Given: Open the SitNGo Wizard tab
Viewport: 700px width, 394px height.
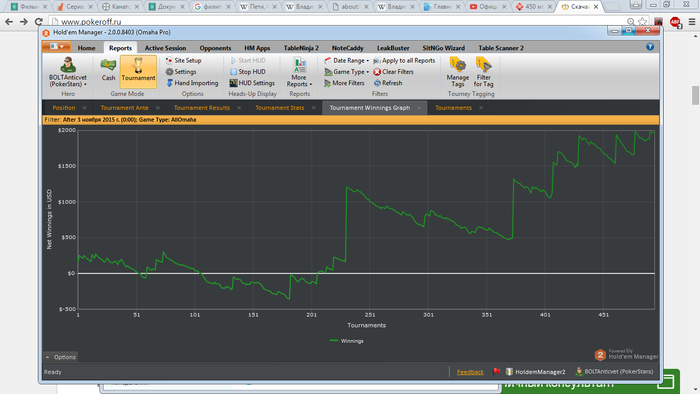Looking at the screenshot, I should [443, 48].
